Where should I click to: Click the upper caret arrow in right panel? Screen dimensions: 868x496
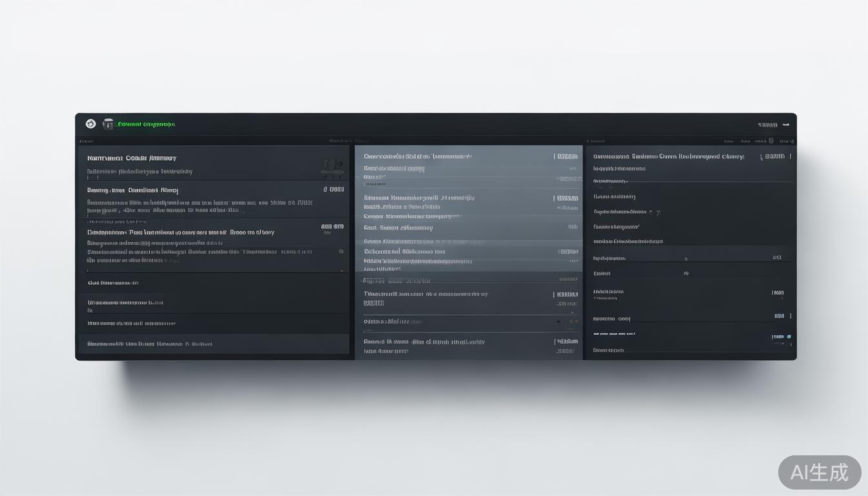click(686, 258)
